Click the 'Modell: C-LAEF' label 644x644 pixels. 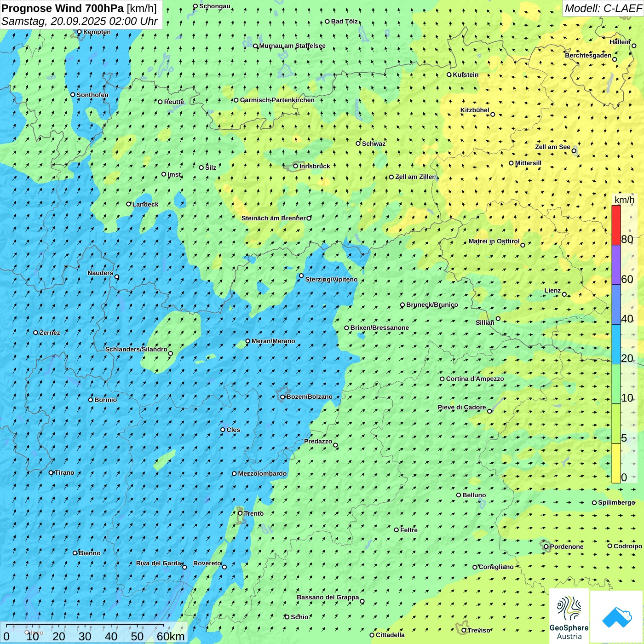pyautogui.click(x=603, y=8)
